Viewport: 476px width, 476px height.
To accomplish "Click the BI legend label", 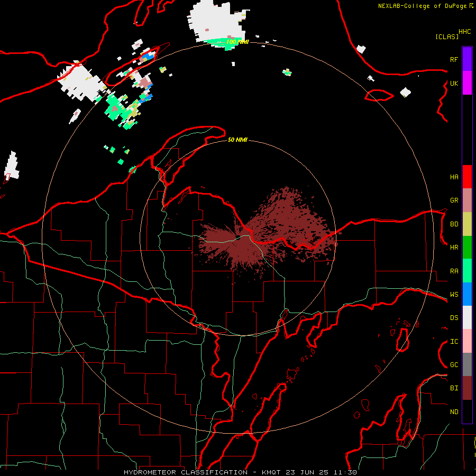I will [454, 388].
